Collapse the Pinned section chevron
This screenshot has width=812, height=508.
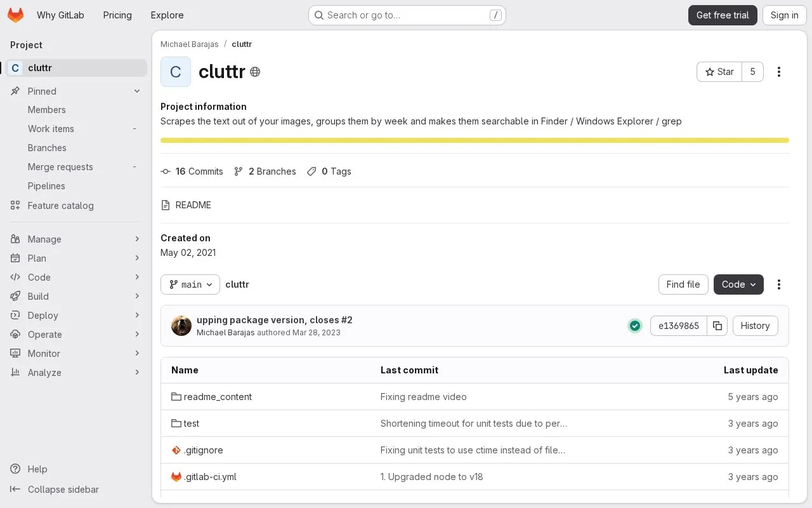click(x=137, y=91)
